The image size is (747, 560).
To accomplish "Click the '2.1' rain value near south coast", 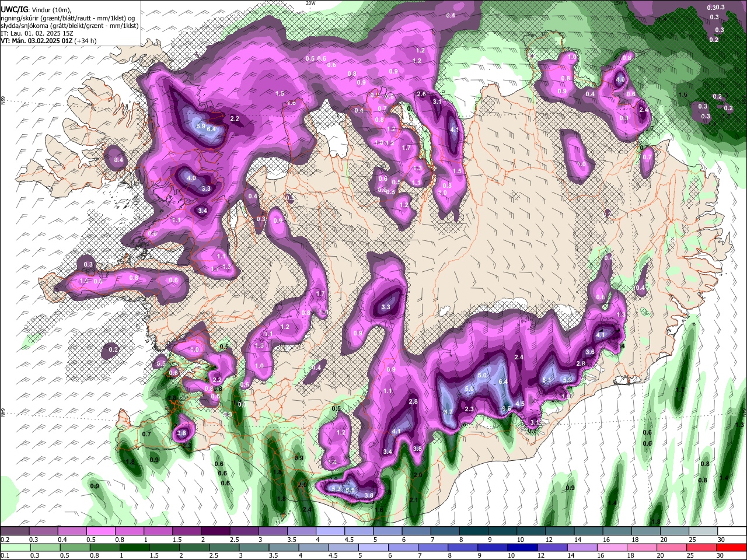I will (414, 500).
